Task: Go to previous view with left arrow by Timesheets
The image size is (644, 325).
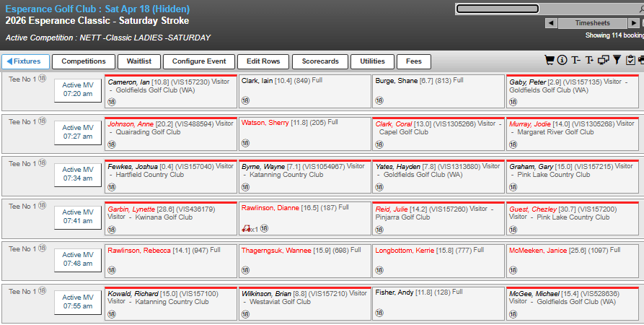Action: (x=551, y=23)
